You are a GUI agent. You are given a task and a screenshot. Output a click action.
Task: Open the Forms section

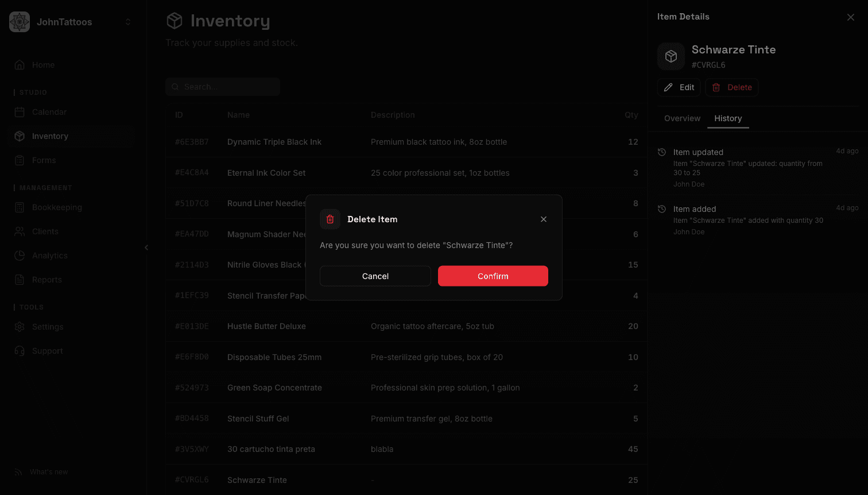point(20,160)
